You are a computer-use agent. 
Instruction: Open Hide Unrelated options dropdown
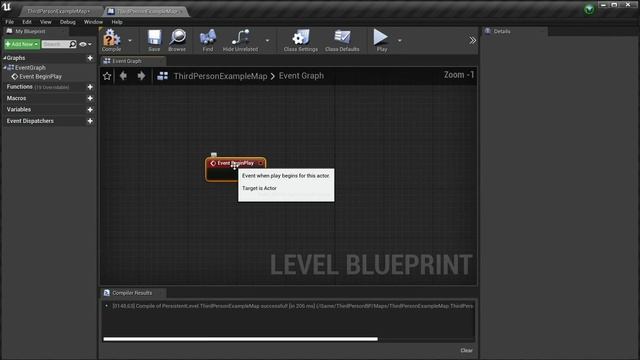[267, 40]
